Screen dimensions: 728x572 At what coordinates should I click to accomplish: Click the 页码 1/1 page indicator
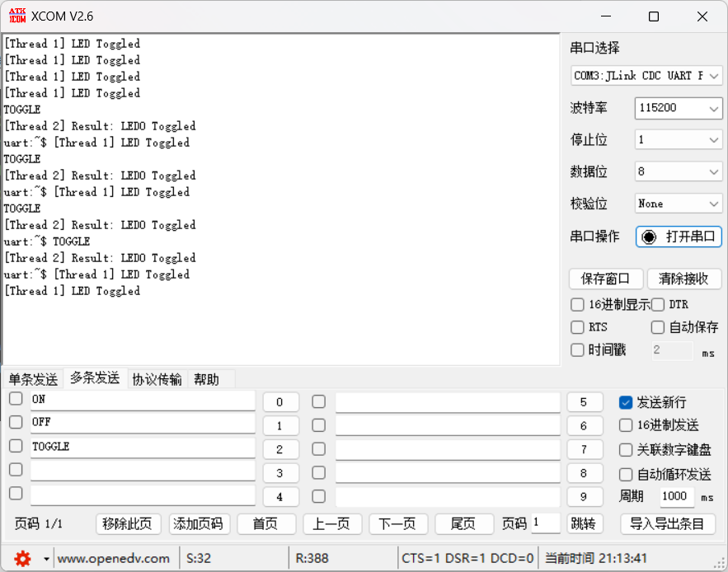coord(38,523)
